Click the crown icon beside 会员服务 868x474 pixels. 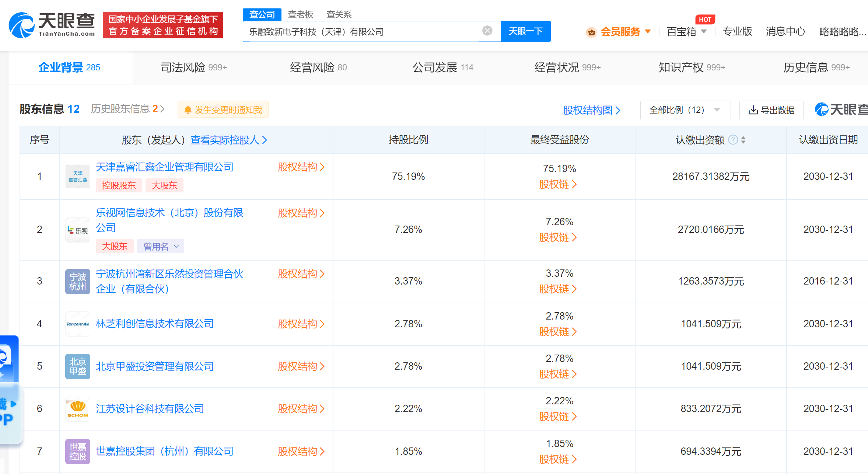point(591,32)
